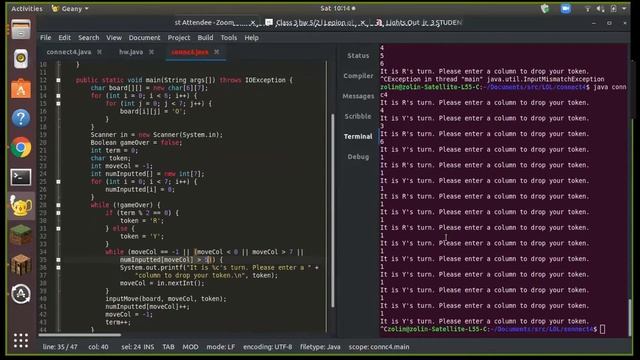Switch to the Status tab
Image resolution: width=640 pixels, height=360 pixels.
pos(358,56)
